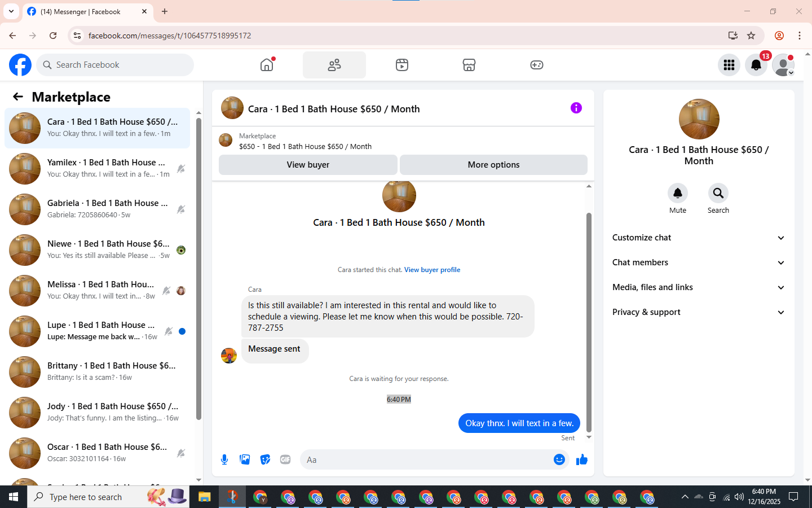Image resolution: width=812 pixels, height=508 pixels.
Task: Click the conversation list scrollbar
Action: 198,268
